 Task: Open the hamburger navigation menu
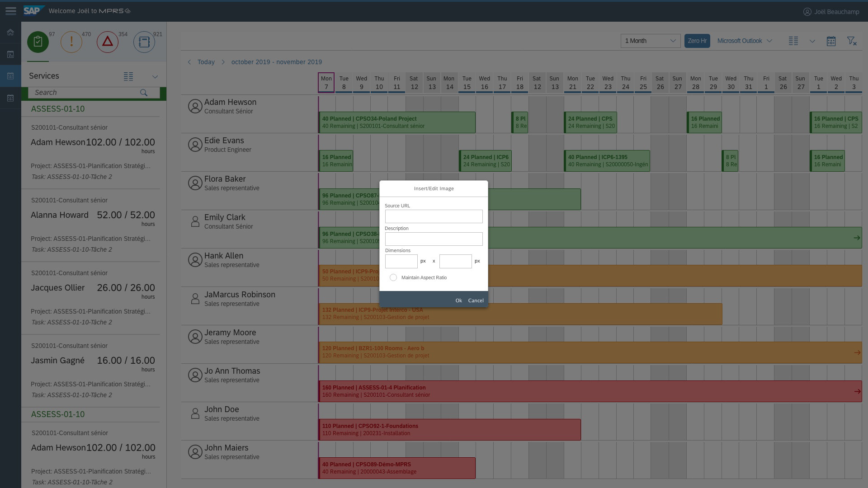[x=10, y=11]
